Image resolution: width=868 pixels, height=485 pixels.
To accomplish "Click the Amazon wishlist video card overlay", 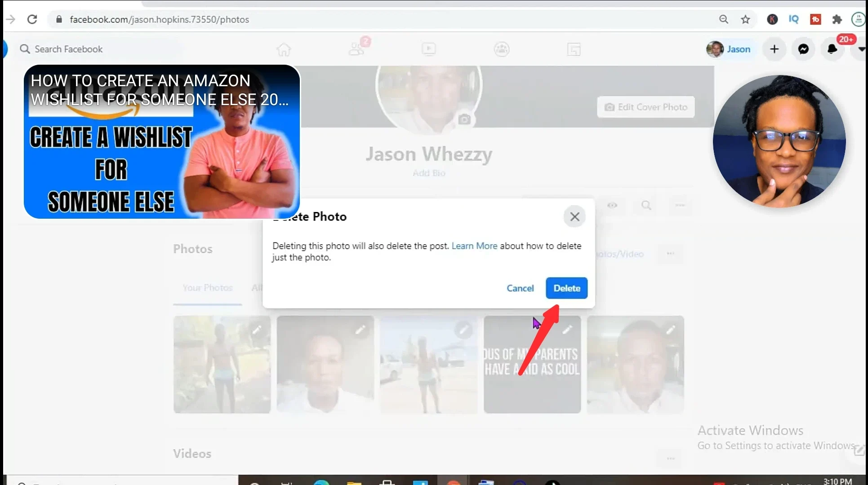I will tap(162, 141).
